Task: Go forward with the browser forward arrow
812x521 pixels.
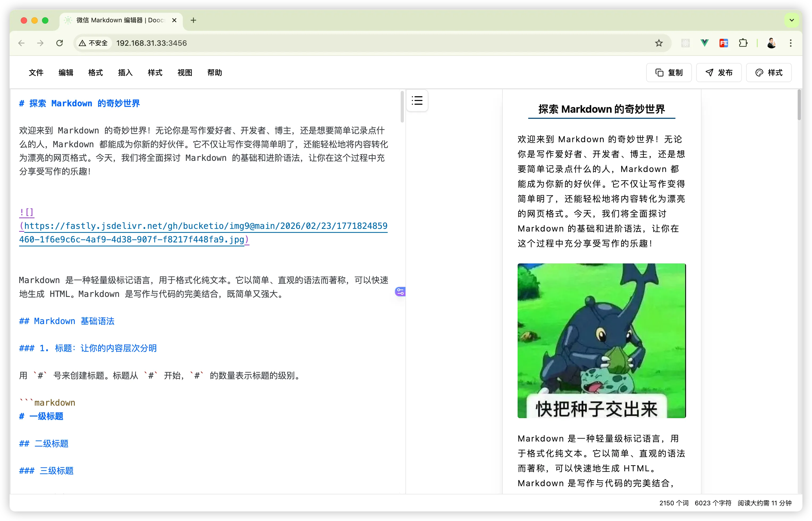Action: pyautogui.click(x=40, y=43)
